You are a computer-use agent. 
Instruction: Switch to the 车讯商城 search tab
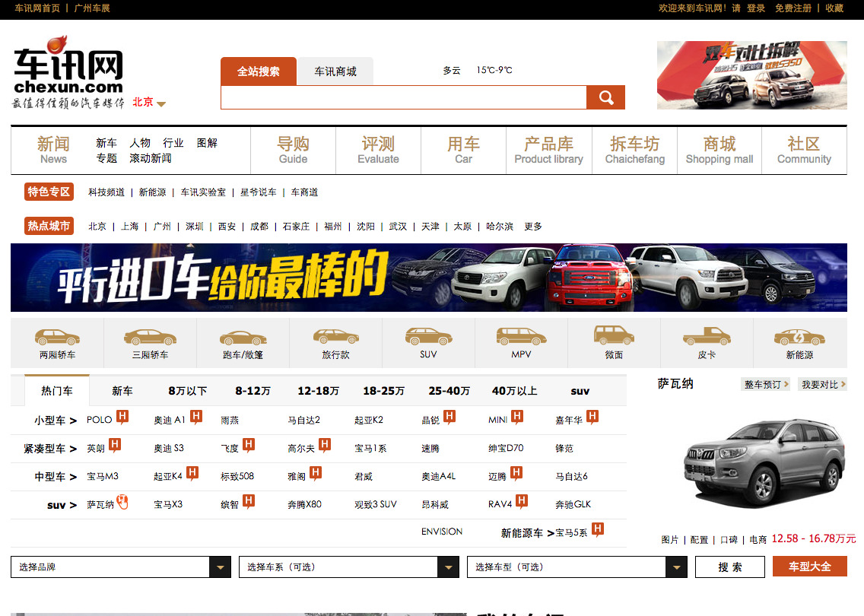pyautogui.click(x=335, y=71)
